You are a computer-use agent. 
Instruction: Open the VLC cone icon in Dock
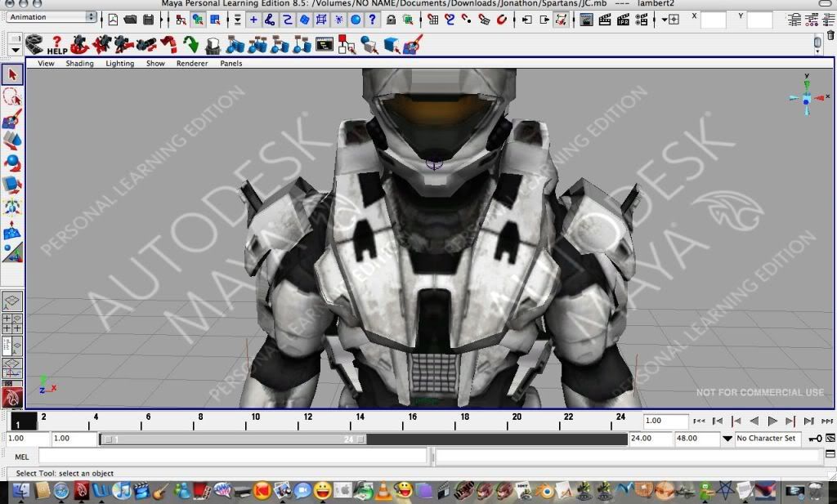(383, 490)
